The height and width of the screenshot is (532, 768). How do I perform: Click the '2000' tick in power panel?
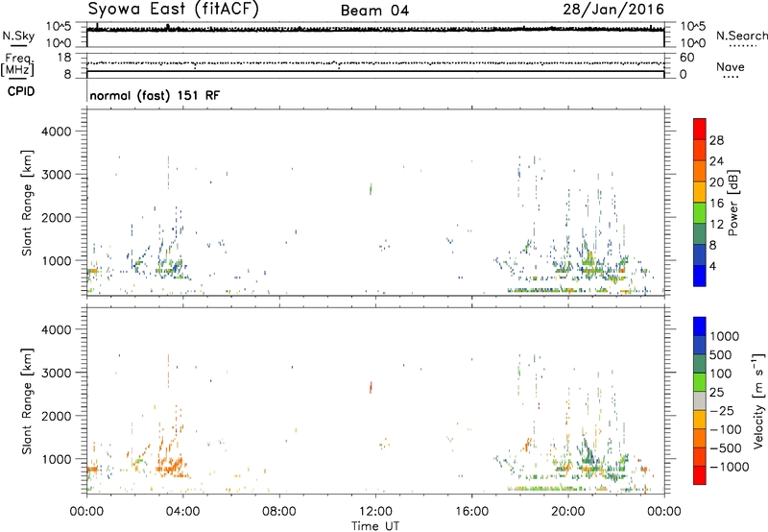(x=56, y=217)
